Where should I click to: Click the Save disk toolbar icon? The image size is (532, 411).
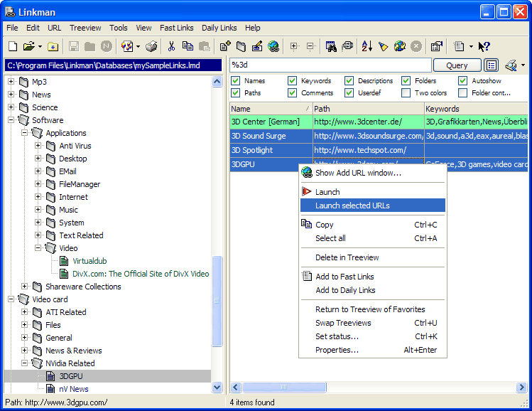click(x=74, y=46)
